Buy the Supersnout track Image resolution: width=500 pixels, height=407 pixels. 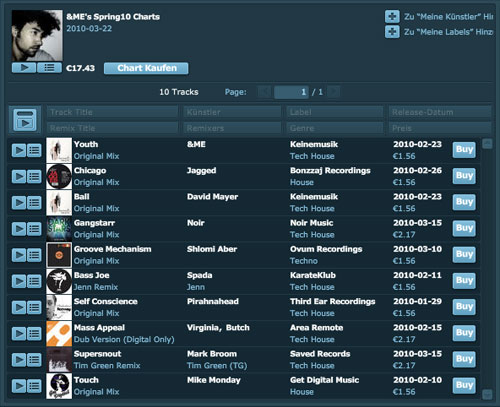click(464, 359)
